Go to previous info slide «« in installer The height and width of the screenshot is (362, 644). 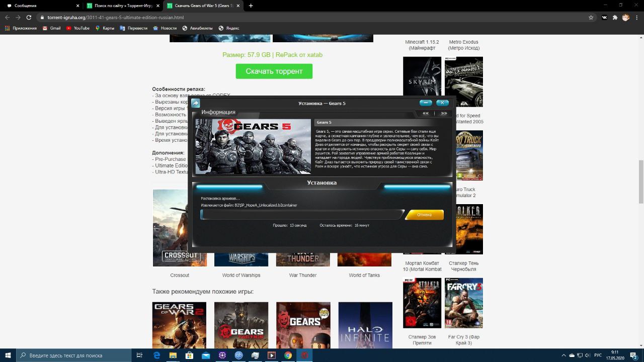click(426, 114)
